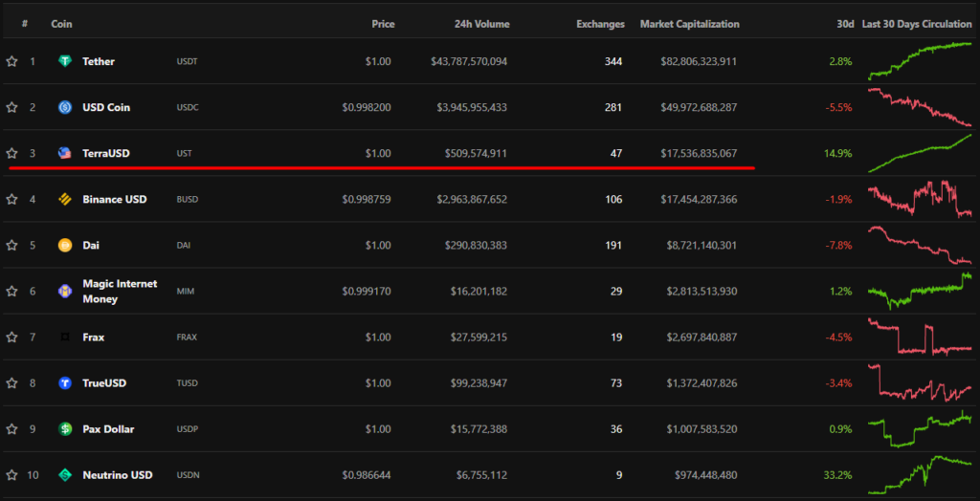This screenshot has width=980, height=501.
Task: Click the TrueUSD coin logo icon
Action: [65, 383]
